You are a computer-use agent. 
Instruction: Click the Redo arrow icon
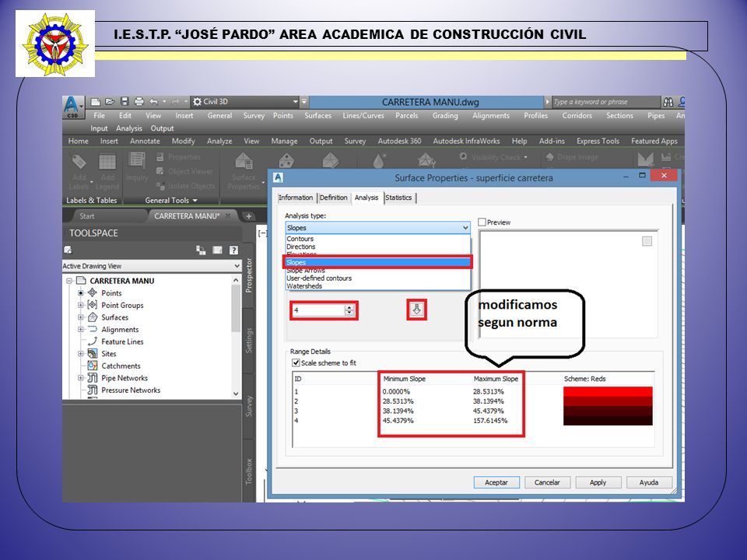175,101
